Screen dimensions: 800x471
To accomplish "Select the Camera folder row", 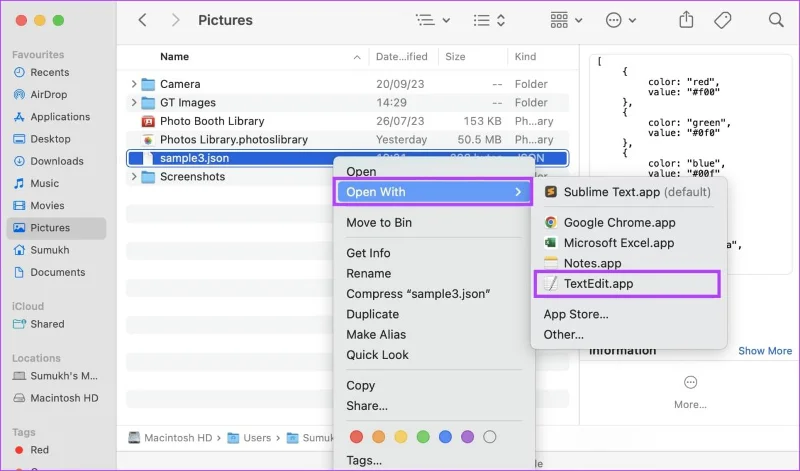I will point(347,84).
